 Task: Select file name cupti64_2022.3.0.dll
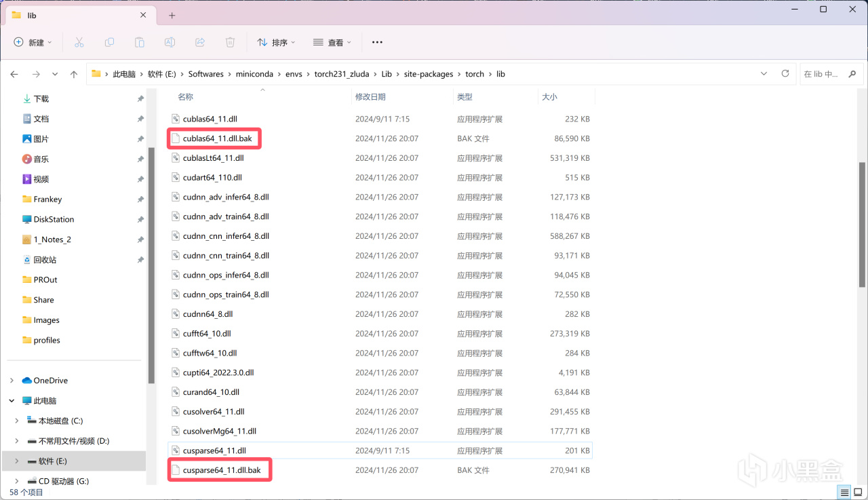pos(218,372)
